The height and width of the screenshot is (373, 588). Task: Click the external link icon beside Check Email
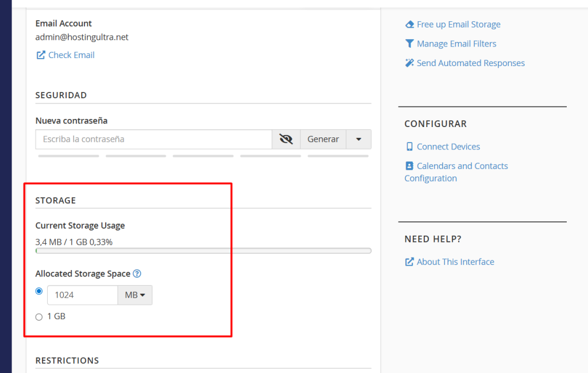pos(41,55)
